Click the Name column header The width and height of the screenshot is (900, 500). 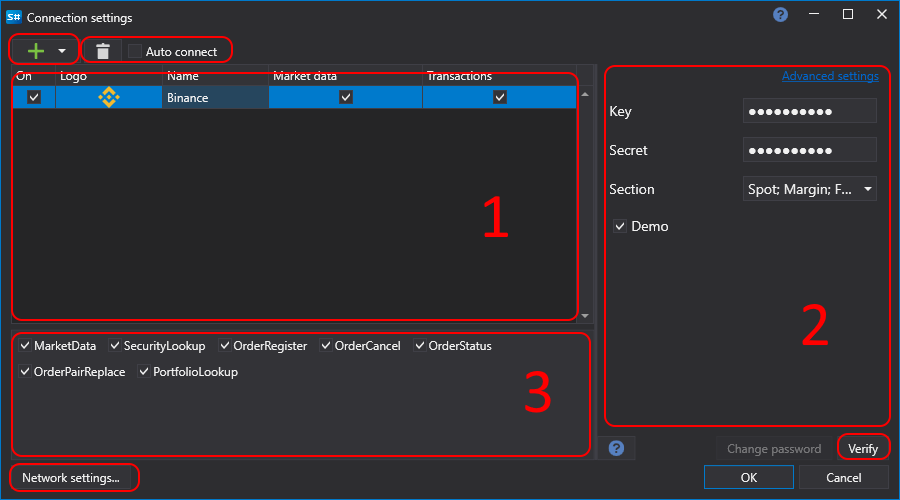click(x=215, y=76)
